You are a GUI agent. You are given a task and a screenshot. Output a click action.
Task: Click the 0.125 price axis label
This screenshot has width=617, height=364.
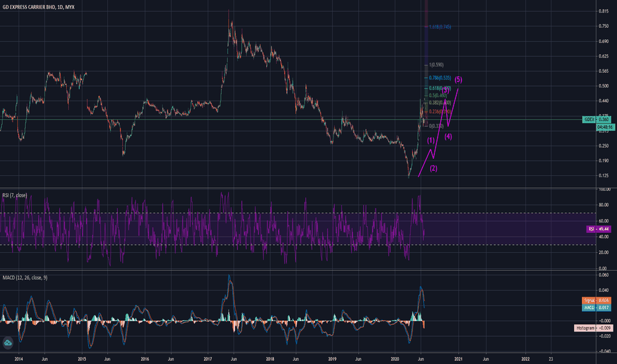pyautogui.click(x=604, y=175)
